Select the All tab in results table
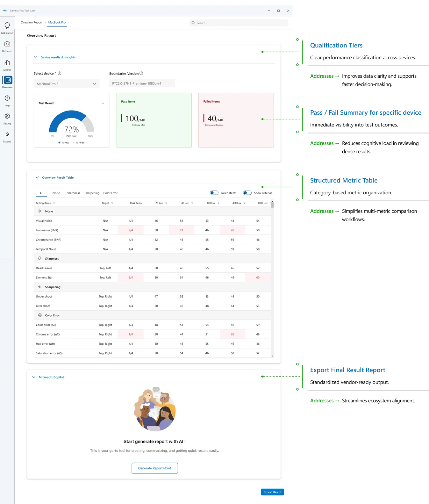 (41, 193)
